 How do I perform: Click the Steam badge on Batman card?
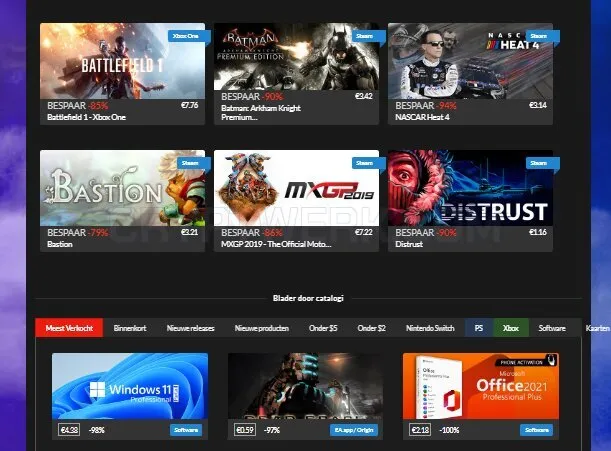[368, 36]
